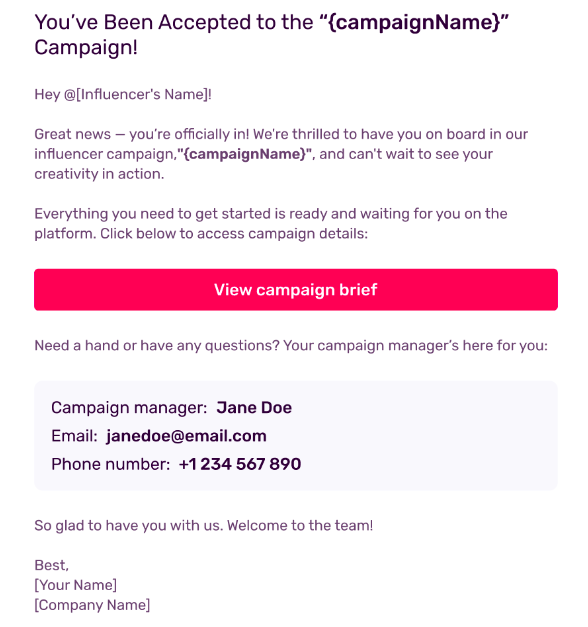Click the Phone number label
Viewport: 588px width, 627px height.
(x=110, y=464)
